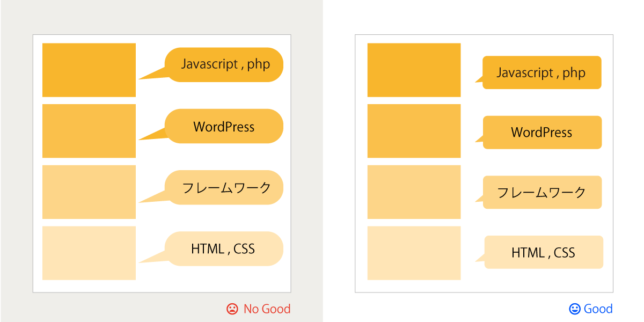
Task: Click the red "No Good" label
Action: (x=267, y=309)
